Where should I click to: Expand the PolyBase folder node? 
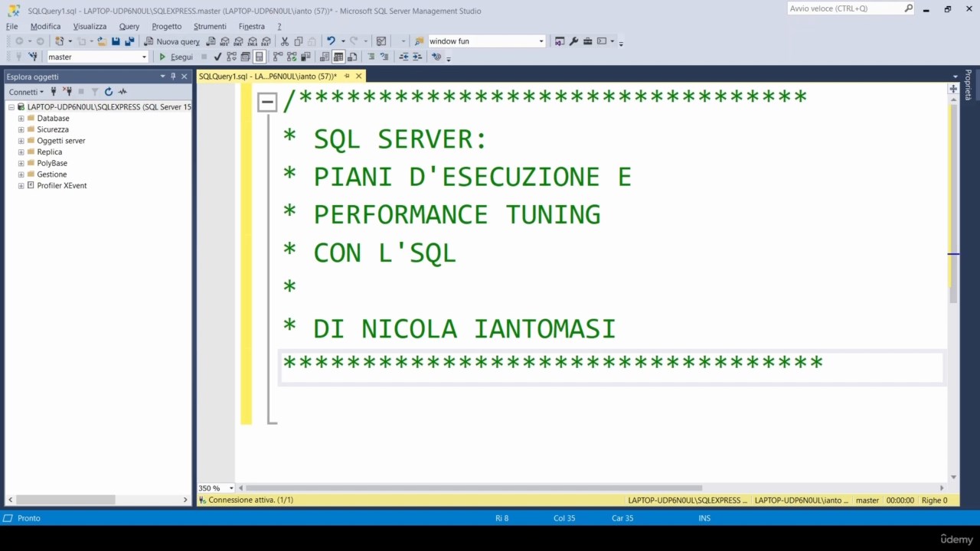[x=21, y=163]
